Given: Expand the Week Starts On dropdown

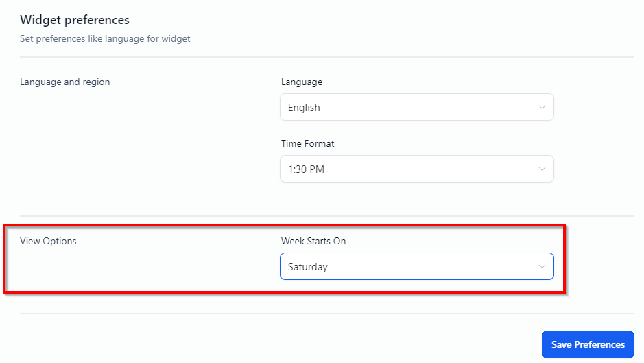Looking at the screenshot, I should pos(416,267).
